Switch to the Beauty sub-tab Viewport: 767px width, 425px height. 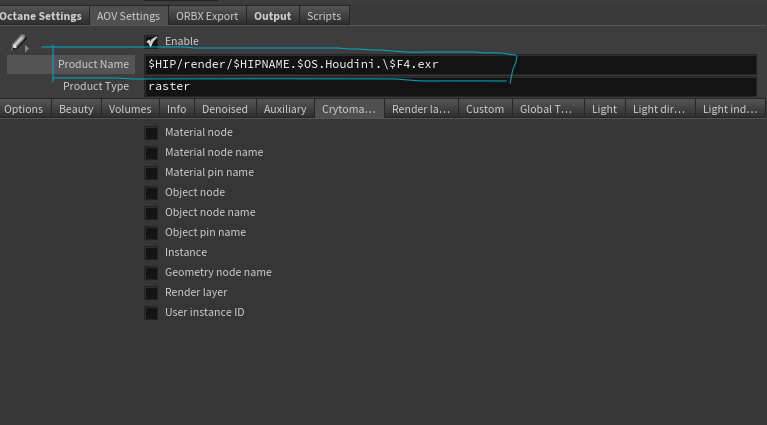click(76, 109)
